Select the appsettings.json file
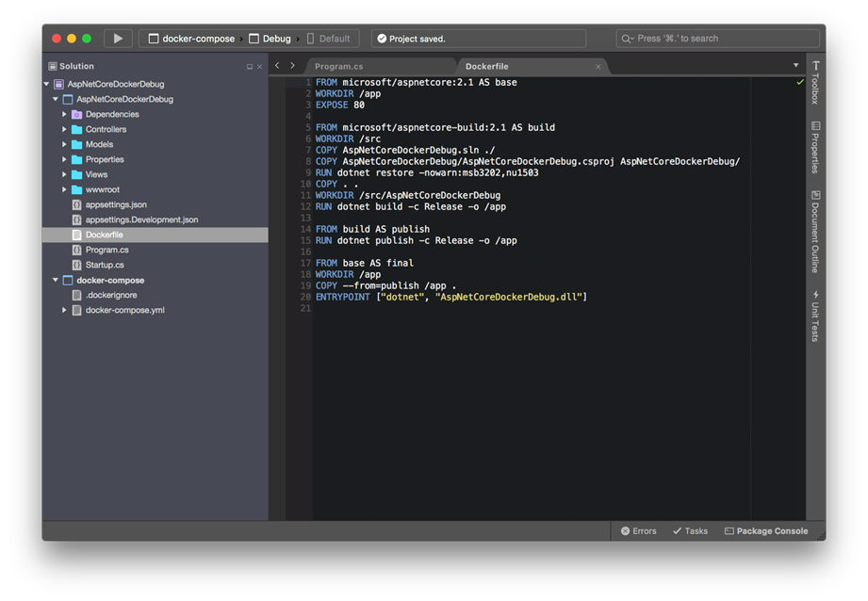The height and width of the screenshot is (601, 868). (x=116, y=204)
